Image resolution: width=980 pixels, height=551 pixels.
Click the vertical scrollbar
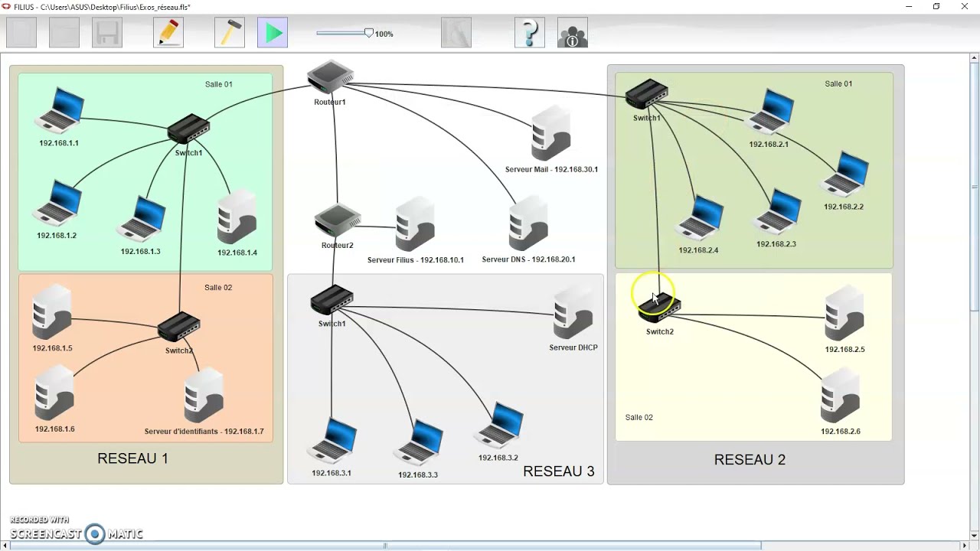click(974, 186)
